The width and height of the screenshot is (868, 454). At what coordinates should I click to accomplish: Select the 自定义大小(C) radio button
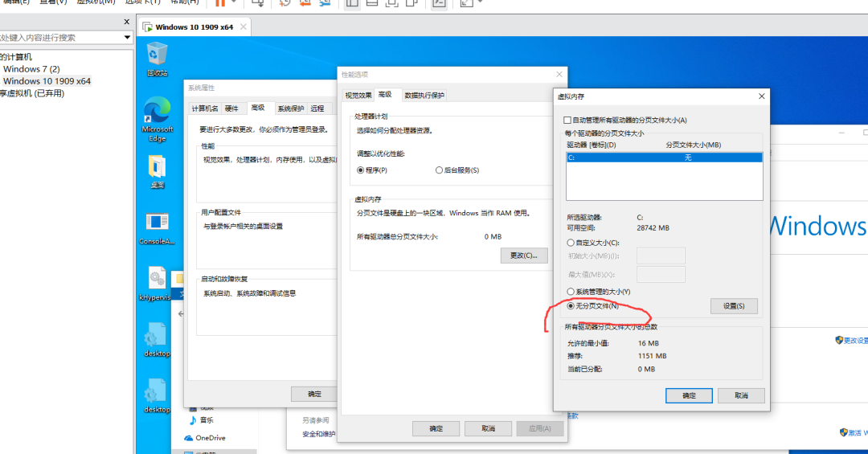coord(570,243)
